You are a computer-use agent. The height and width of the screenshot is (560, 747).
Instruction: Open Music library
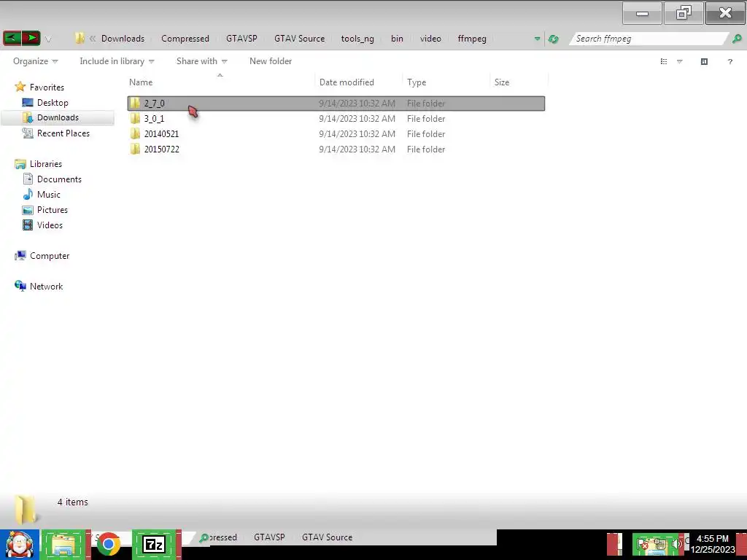[49, 194]
